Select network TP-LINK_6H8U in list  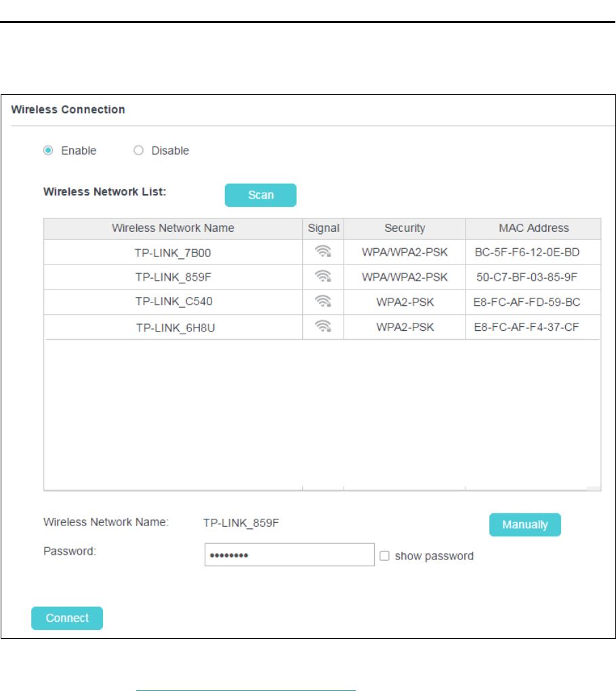[176, 328]
